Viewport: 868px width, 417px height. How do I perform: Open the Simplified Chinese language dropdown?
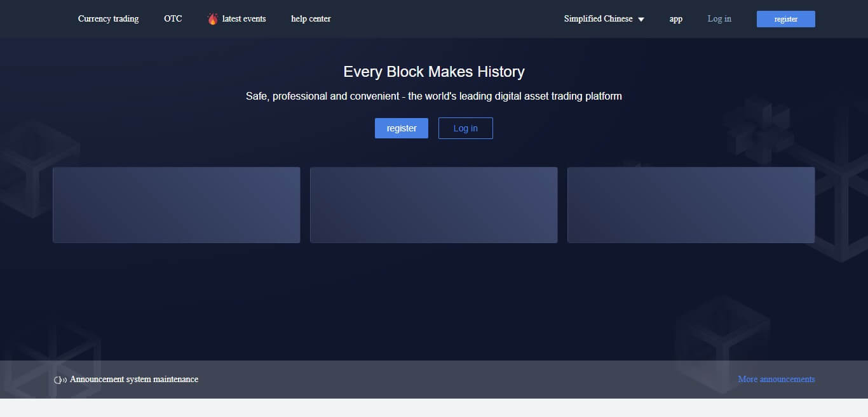pyautogui.click(x=598, y=18)
